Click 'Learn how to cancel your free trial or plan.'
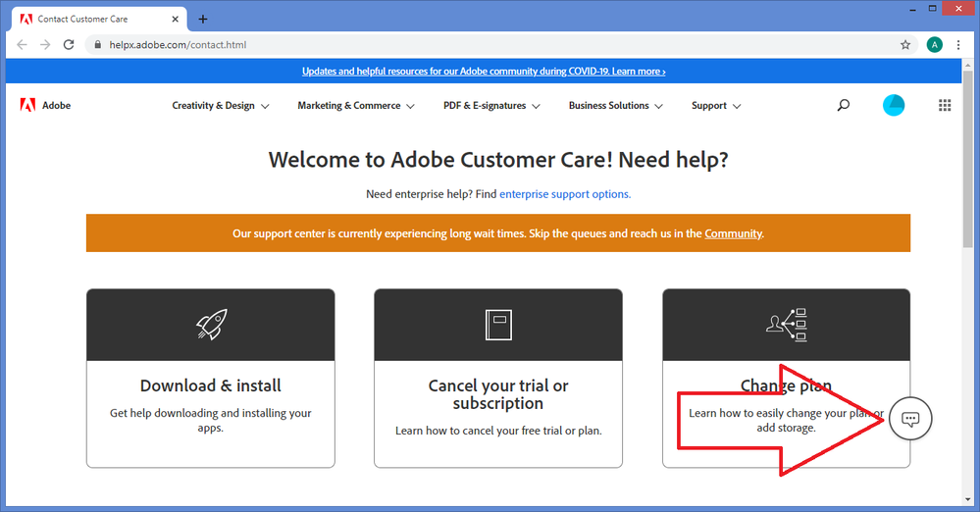This screenshot has height=512, width=980. (x=498, y=431)
